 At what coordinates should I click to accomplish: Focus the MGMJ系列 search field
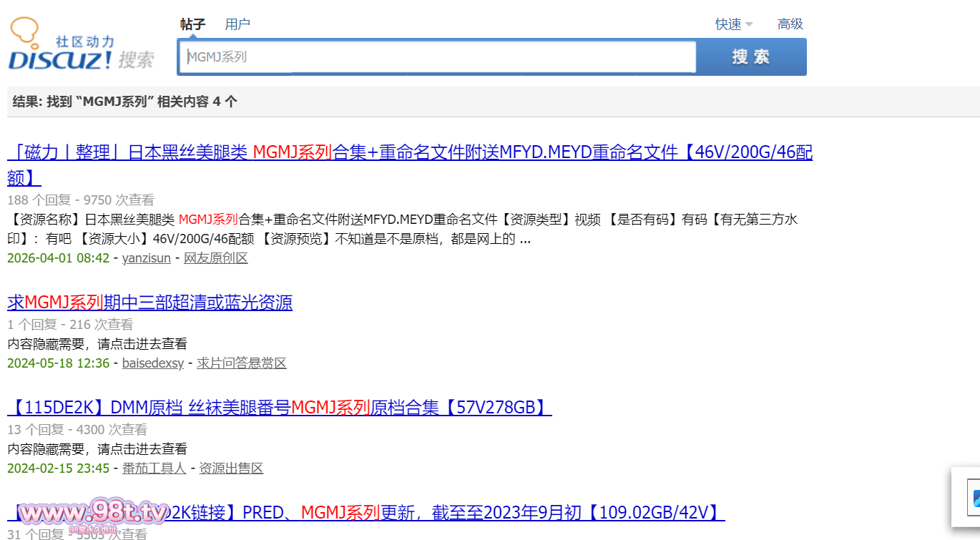point(437,57)
